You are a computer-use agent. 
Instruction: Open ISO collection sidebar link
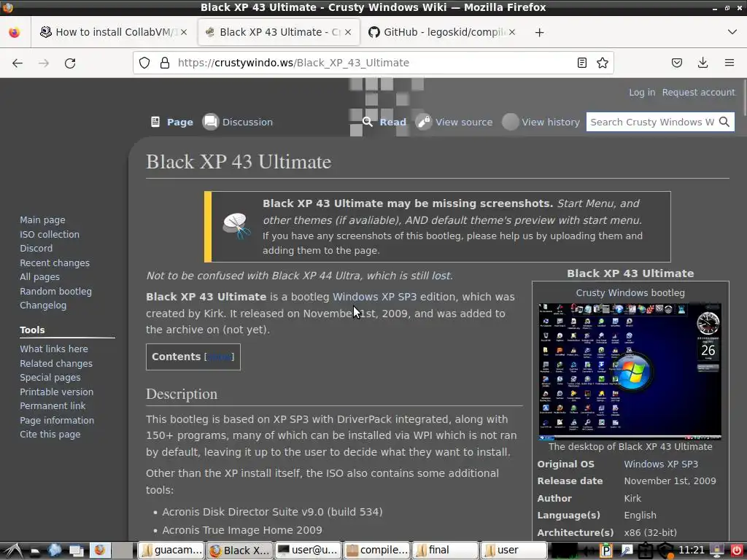[x=50, y=234]
